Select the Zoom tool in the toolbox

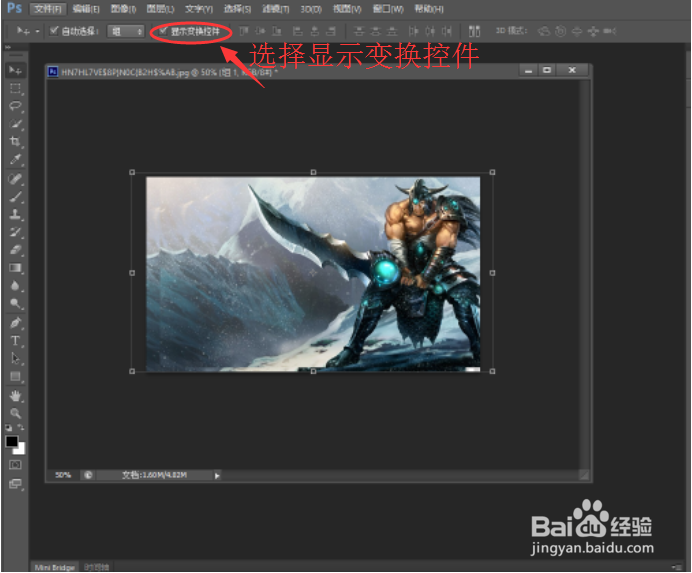[15, 414]
